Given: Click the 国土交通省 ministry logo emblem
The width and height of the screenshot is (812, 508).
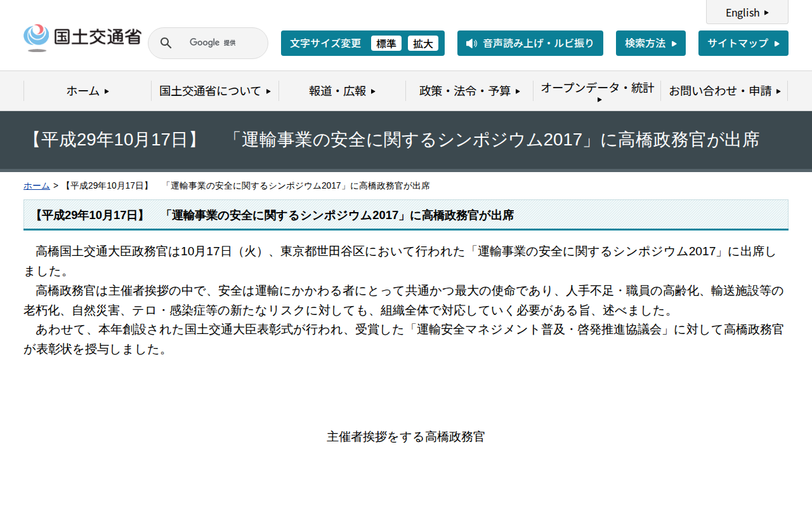Looking at the screenshot, I should point(36,37).
